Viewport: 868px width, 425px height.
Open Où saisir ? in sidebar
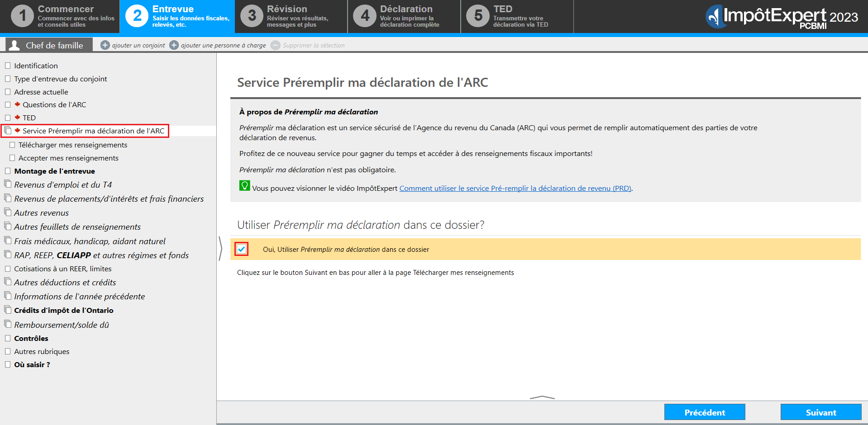[32, 364]
